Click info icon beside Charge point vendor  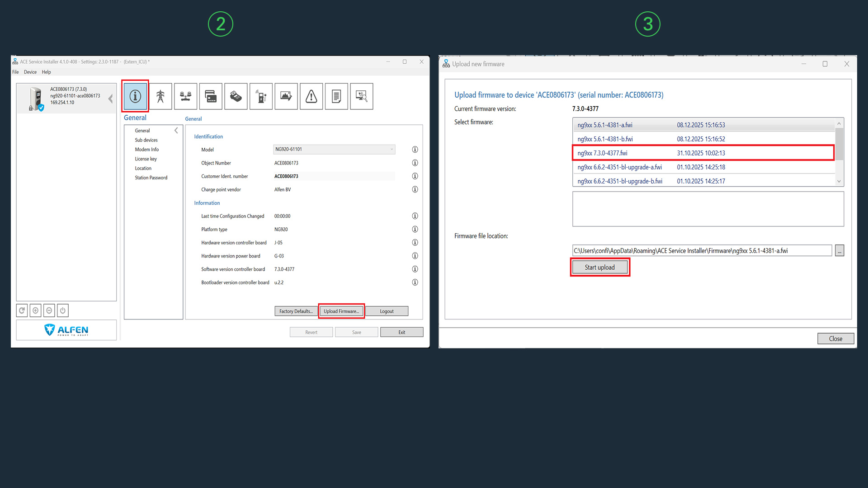[415, 189]
